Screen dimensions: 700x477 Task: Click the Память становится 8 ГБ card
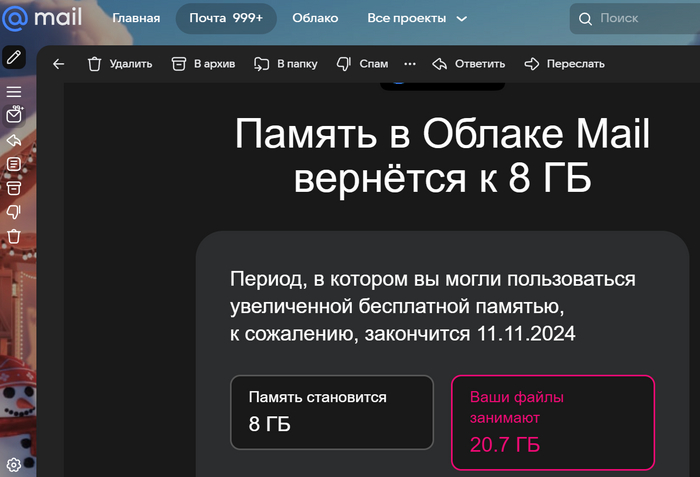coord(332,412)
